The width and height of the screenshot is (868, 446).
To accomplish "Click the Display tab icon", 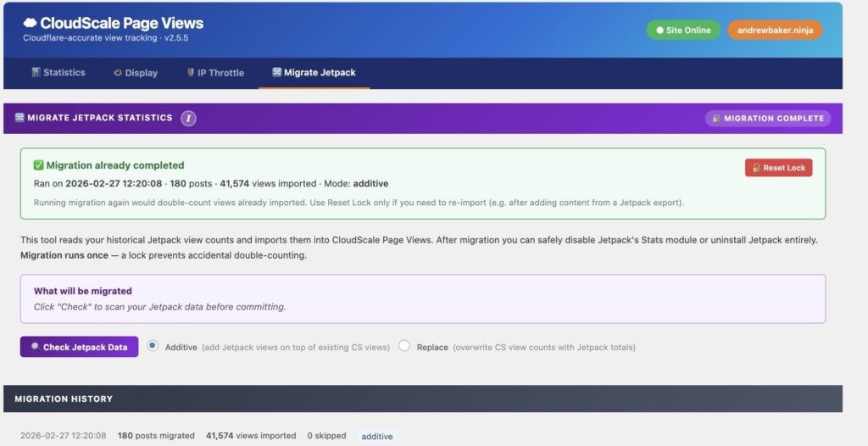I will (x=118, y=73).
